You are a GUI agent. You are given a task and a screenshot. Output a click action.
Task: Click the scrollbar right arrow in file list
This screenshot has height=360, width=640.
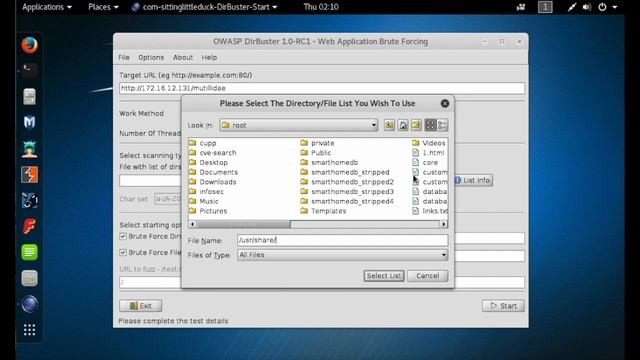[444, 224]
